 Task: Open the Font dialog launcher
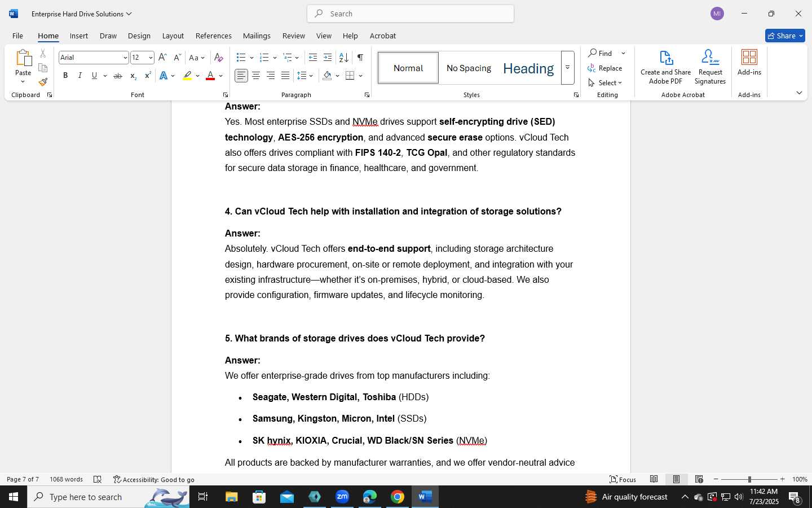coord(225,95)
